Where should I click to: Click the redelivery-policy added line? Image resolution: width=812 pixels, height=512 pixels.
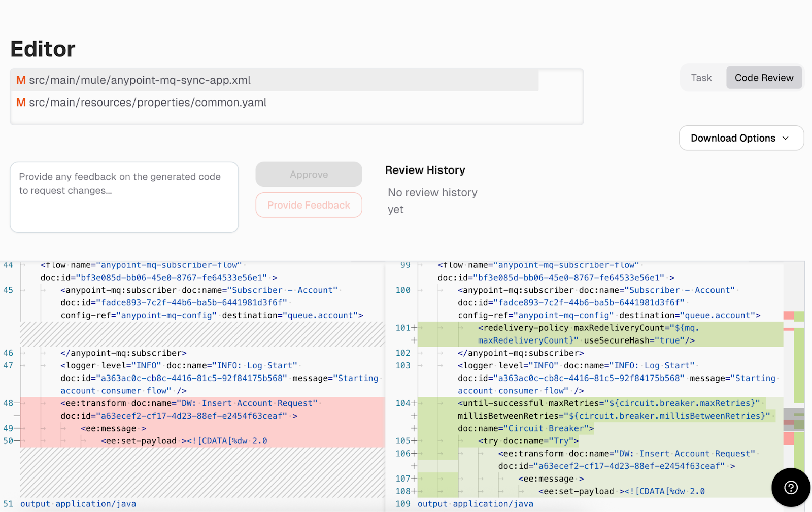click(x=600, y=334)
